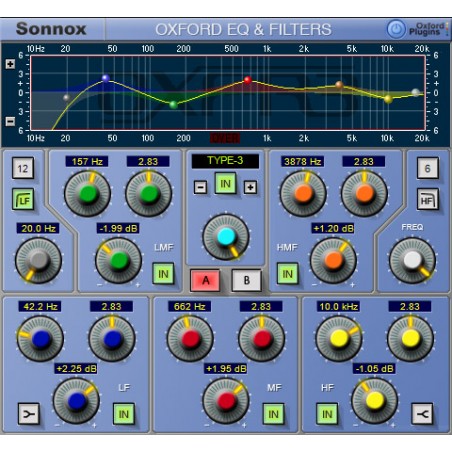The height and width of the screenshot is (452, 452).
Task: Click the red OVER clip indicator
Action: point(225,138)
